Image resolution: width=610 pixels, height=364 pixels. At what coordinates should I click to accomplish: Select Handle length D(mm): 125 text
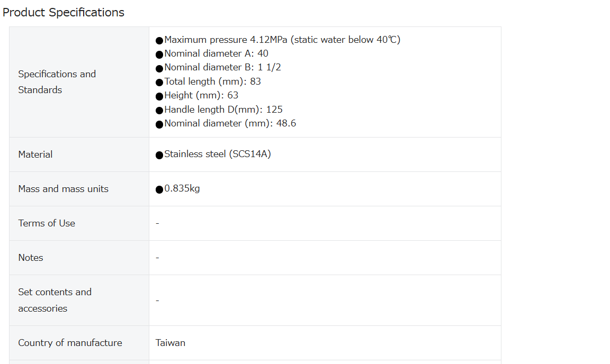point(219,110)
